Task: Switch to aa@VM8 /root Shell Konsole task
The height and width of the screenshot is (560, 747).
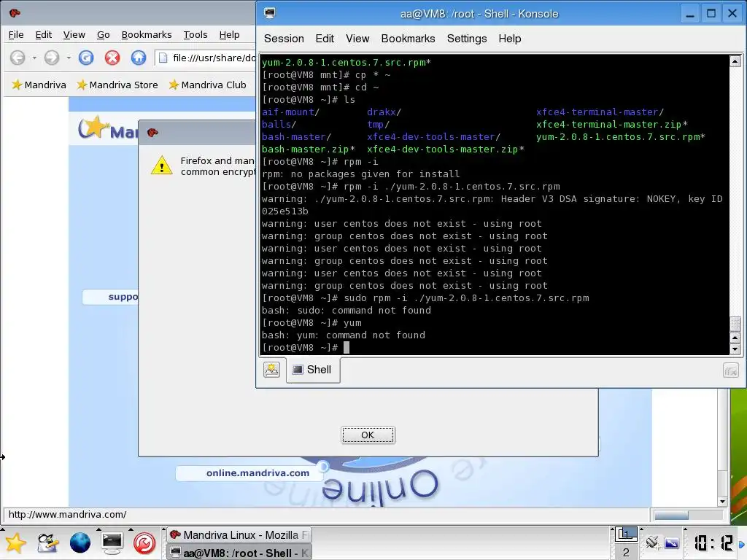Action: tap(239, 553)
